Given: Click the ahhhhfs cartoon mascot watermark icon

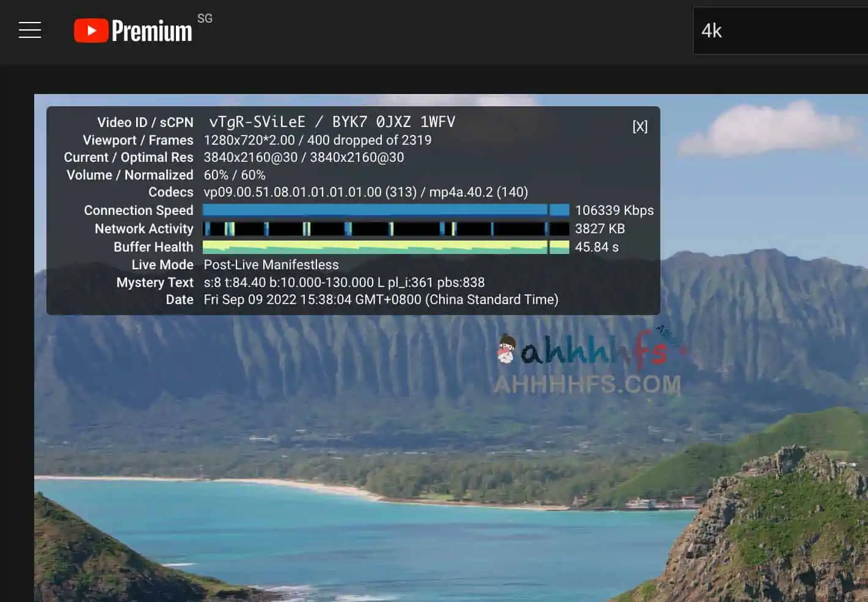Looking at the screenshot, I should coord(506,349).
